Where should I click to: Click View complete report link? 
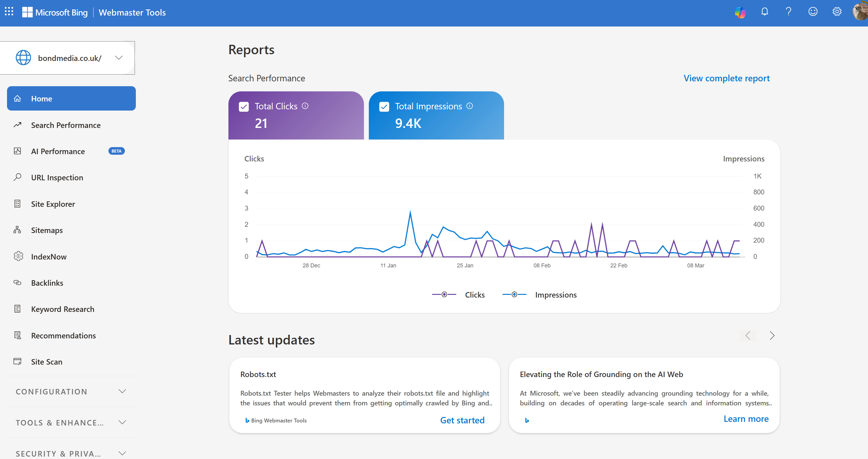[726, 78]
